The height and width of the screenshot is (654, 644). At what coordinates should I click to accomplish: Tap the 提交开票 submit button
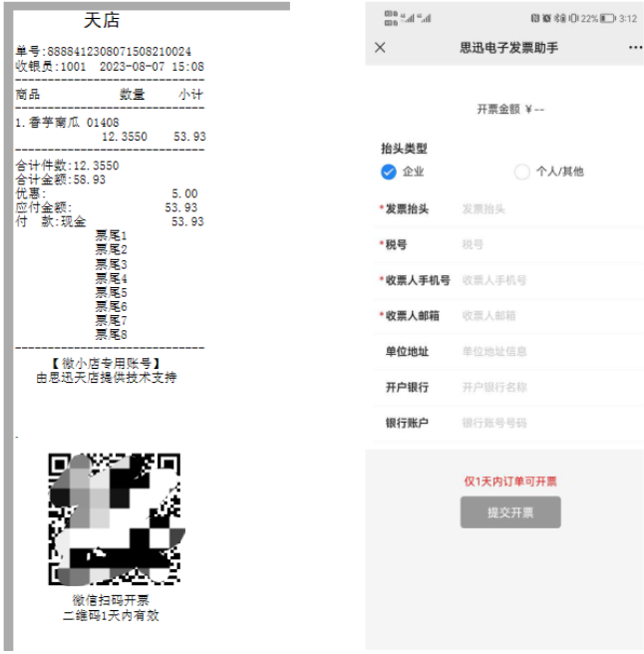click(510, 512)
